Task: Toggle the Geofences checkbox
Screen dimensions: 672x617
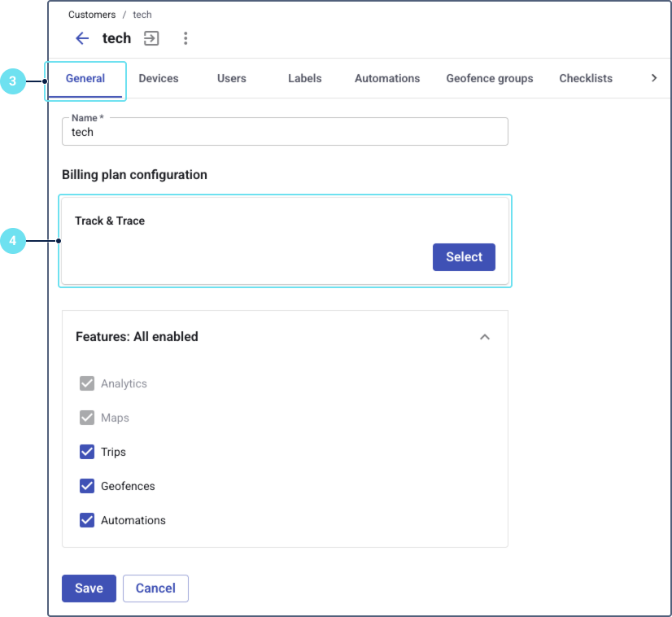Action: coord(87,486)
